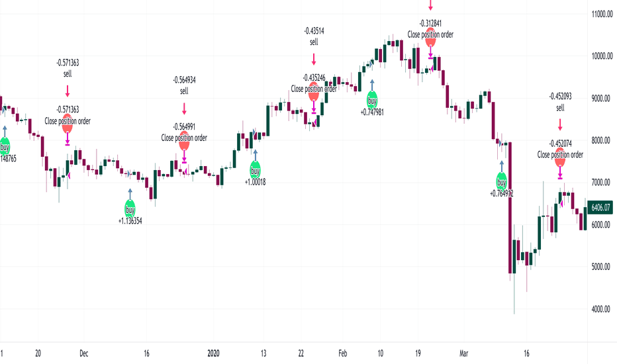Click the 8000.00 price axis label
This screenshot has width=617, height=364.
point(602,140)
